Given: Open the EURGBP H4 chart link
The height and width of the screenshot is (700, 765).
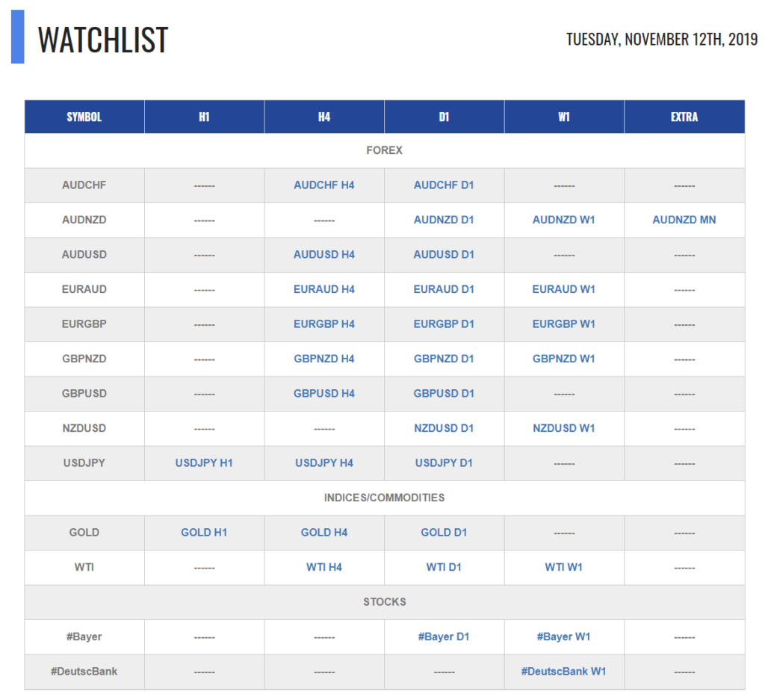Looking at the screenshot, I should point(324,323).
